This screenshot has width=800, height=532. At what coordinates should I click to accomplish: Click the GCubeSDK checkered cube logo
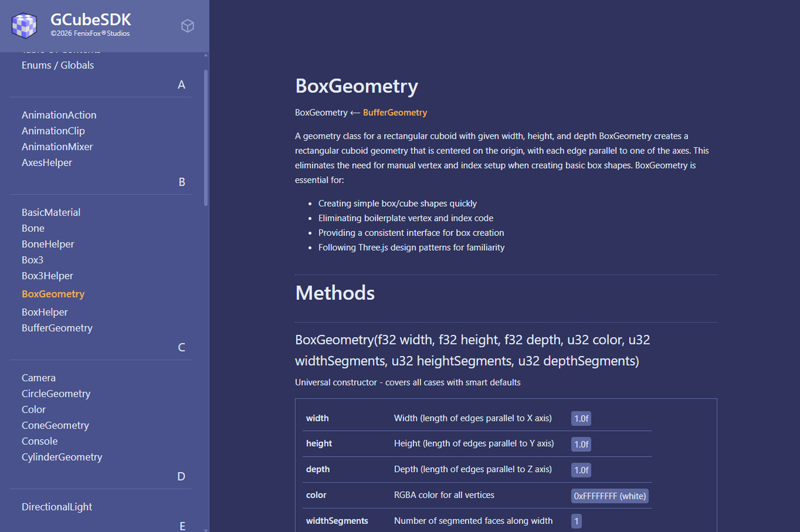[x=25, y=25]
